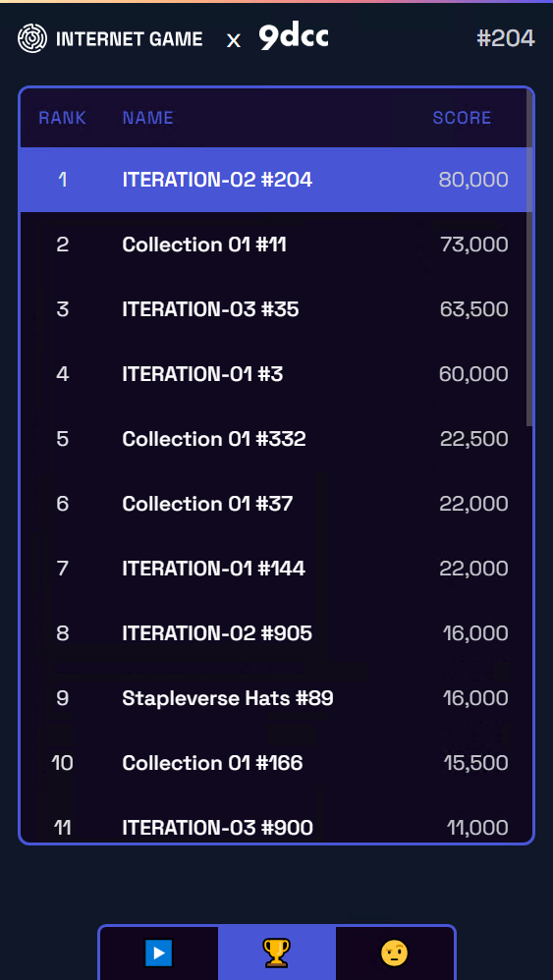
Task: Select the ITERATION-02 #905 row
Action: [x=274, y=633]
